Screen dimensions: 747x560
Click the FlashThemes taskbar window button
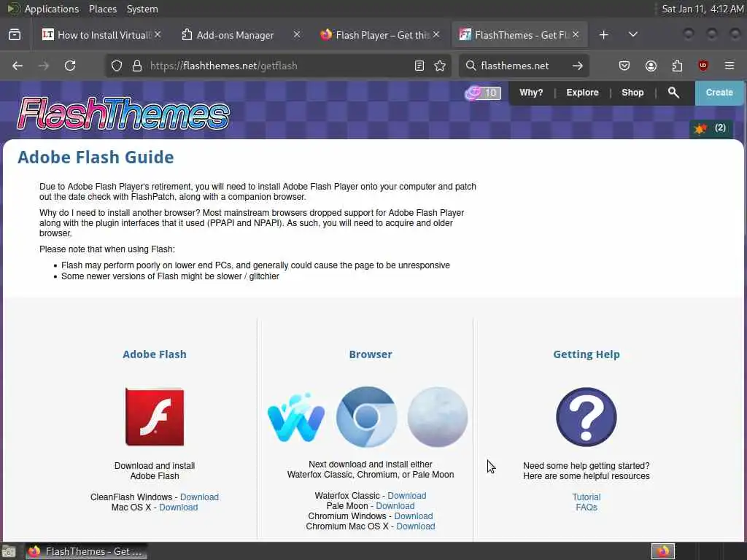[x=86, y=551]
